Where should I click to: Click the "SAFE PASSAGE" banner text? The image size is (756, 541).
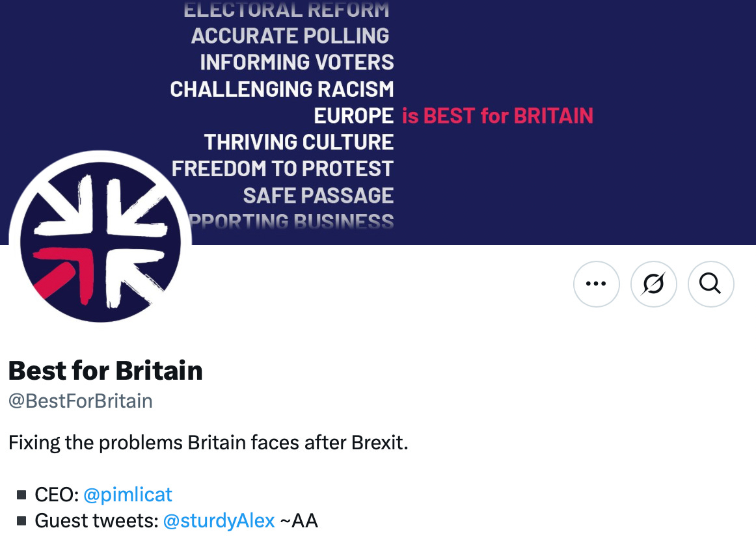pos(318,195)
